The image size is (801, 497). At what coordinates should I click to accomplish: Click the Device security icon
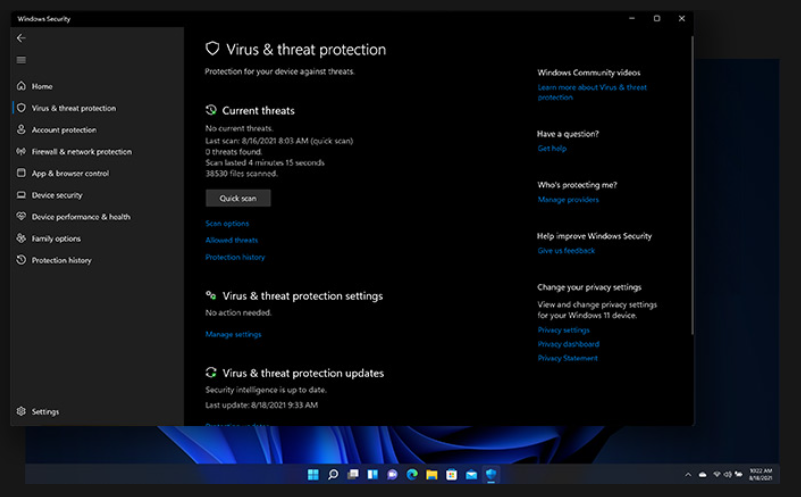[21, 195]
